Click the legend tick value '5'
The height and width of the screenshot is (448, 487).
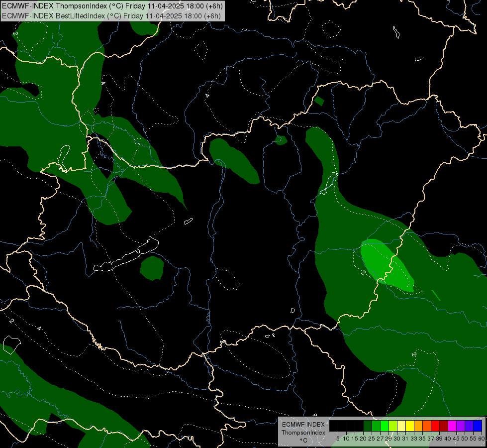[338, 439]
